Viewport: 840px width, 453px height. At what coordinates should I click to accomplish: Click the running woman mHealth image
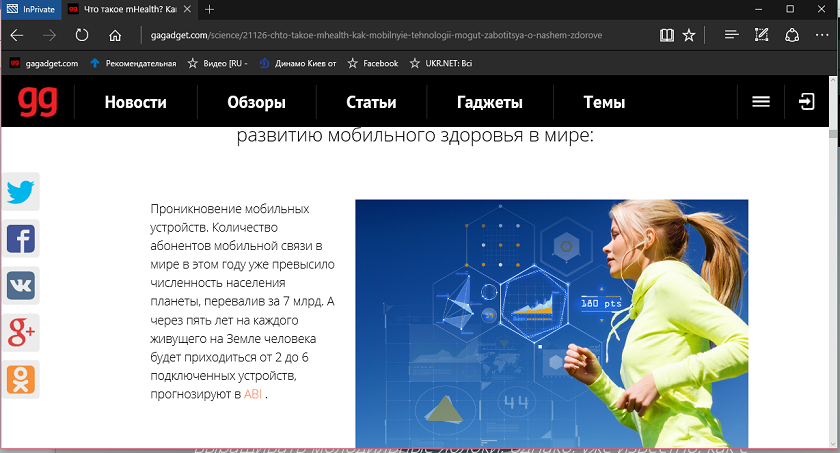tap(552, 323)
